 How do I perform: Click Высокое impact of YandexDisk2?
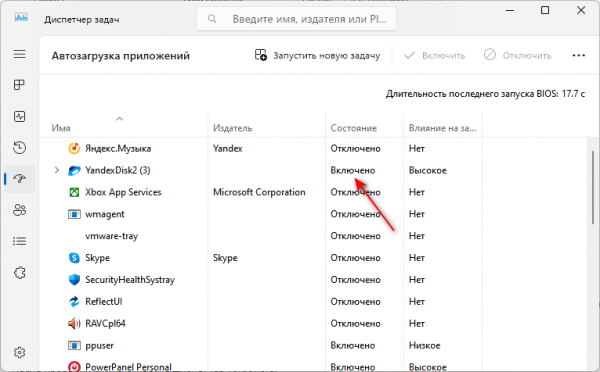coord(427,170)
